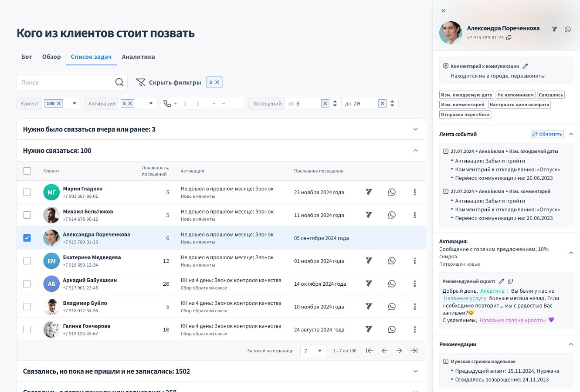Open the Аналитика tab
This screenshot has width=580, height=392.
coord(138,57)
